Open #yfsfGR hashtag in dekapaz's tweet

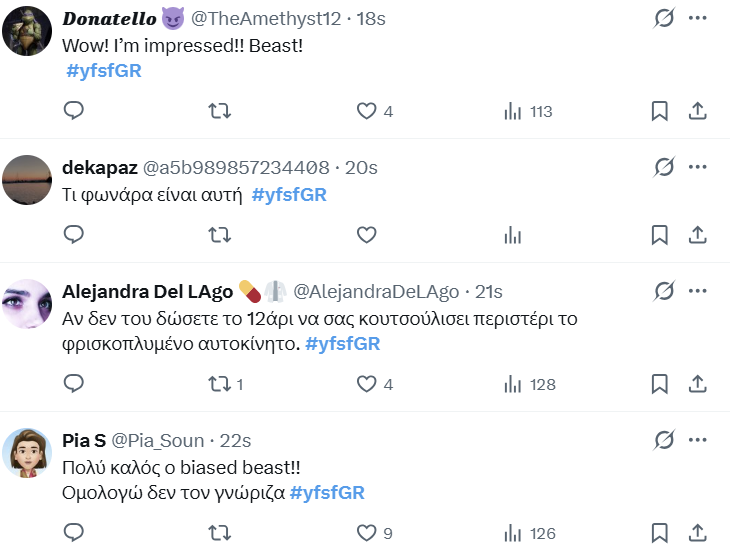pos(289,195)
